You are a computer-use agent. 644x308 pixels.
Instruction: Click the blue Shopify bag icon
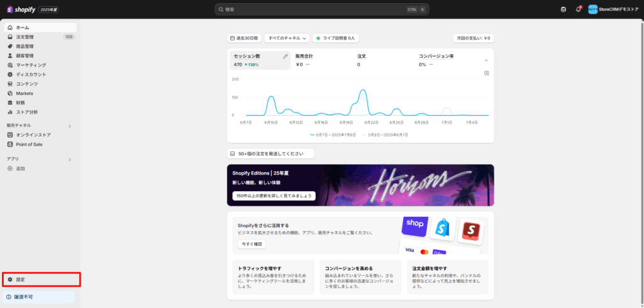click(x=443, y=228)
